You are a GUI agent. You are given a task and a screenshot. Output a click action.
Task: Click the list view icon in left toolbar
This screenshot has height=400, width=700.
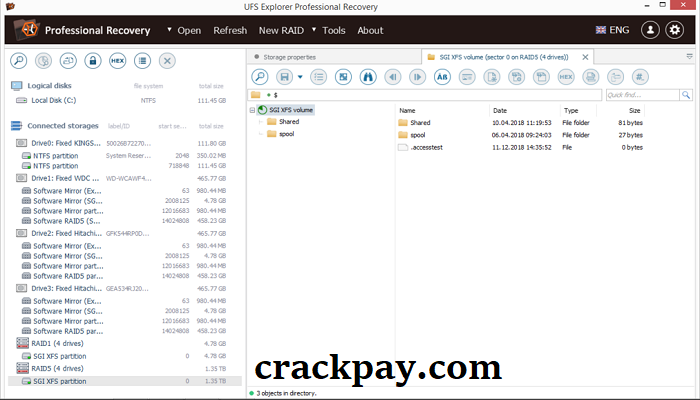[142, 61]
